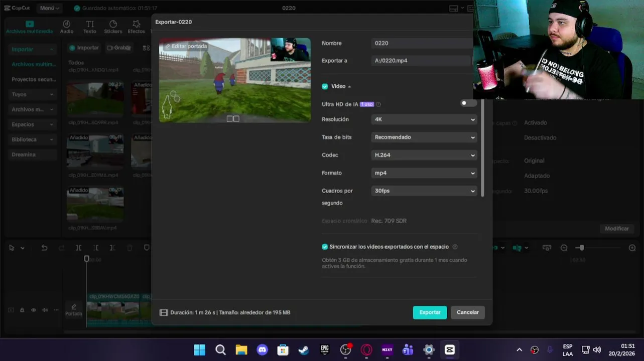Click the export dialog vertical scrollbar
Screen dimensions: 644x361
482,148
